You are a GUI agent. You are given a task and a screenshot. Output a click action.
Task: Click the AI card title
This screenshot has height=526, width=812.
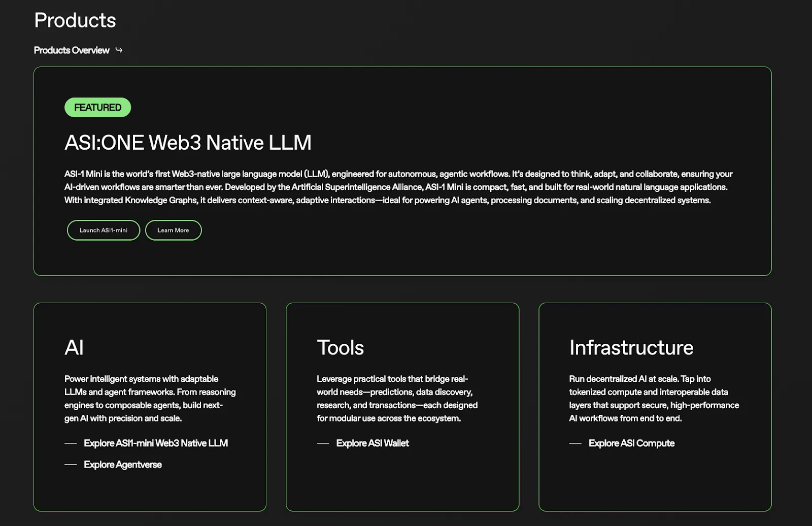coord(74,348)
